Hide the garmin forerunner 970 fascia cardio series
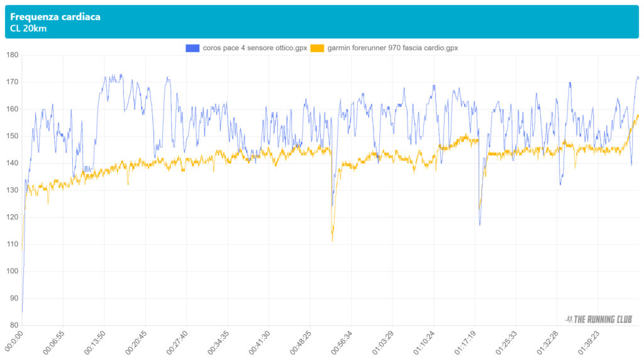 tap(392, 48)
